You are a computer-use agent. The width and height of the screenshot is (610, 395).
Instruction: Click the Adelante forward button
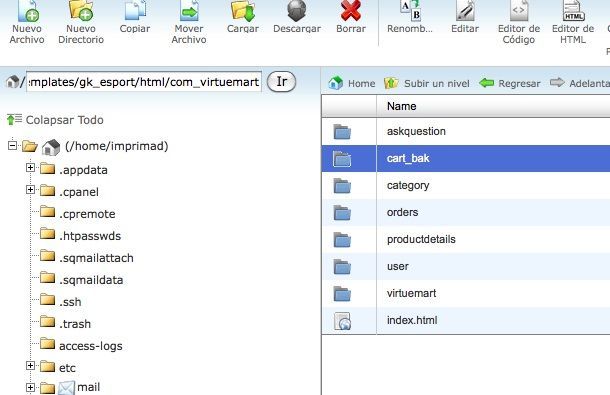pyautogui.click(x=580, y=83)
